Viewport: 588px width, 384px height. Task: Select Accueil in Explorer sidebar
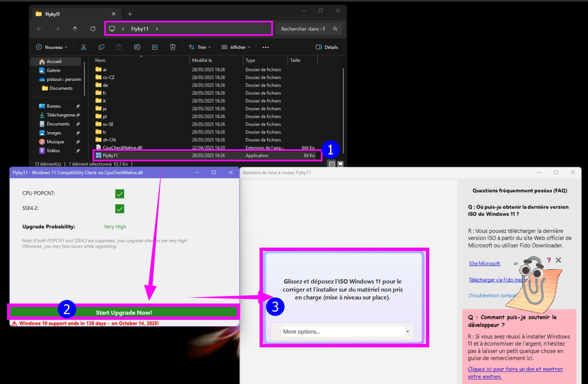[56, 61]
